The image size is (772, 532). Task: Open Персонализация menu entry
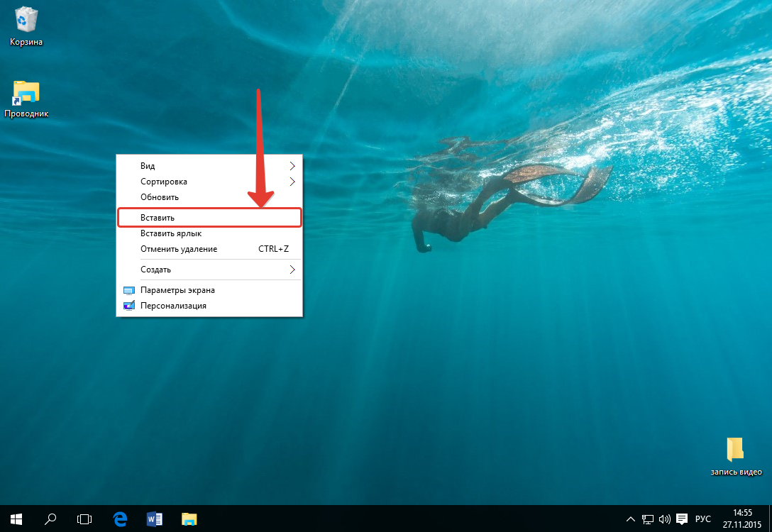(209, 306)
